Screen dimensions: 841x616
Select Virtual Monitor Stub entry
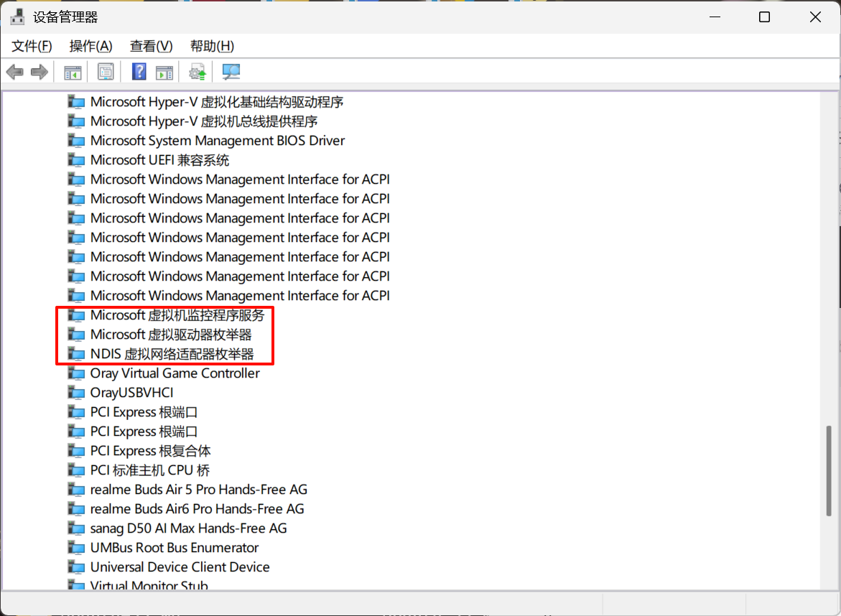point(149,585)
